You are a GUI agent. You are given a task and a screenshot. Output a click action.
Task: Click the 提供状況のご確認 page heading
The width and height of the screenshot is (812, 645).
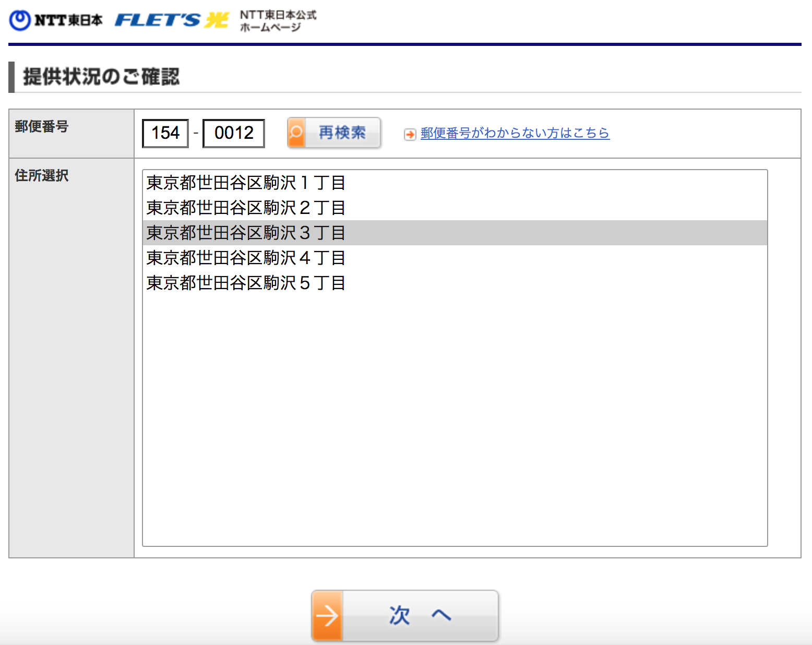(x=101, y=77)
